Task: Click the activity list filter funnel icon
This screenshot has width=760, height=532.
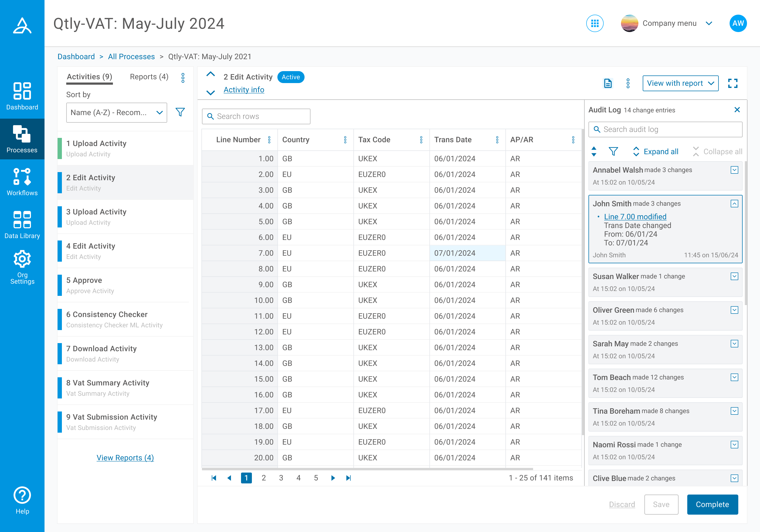Action: pyautogui.click(x=180, y=112)
